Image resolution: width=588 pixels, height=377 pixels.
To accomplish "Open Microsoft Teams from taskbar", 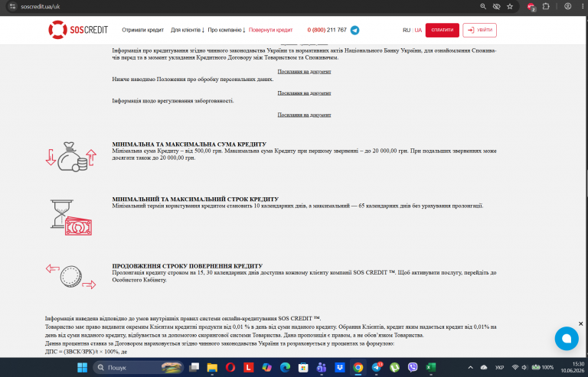I will [322, 367].
